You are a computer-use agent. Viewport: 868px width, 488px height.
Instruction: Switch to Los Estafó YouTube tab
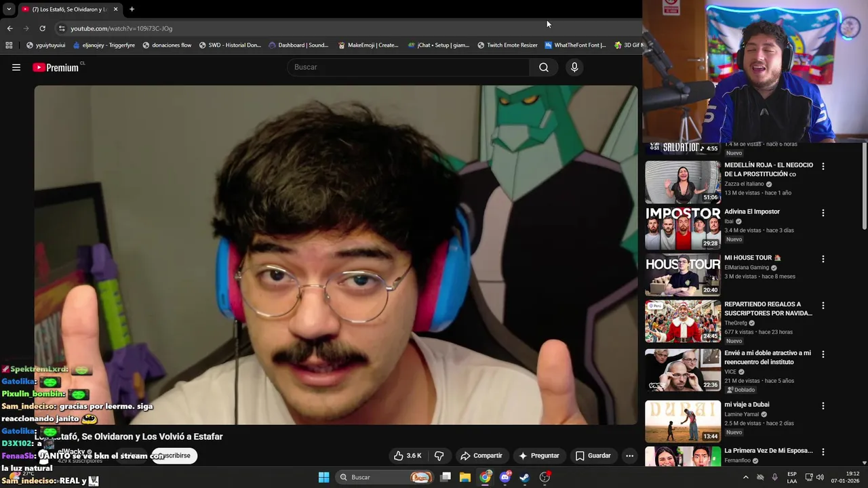click(x=69, y=9)
